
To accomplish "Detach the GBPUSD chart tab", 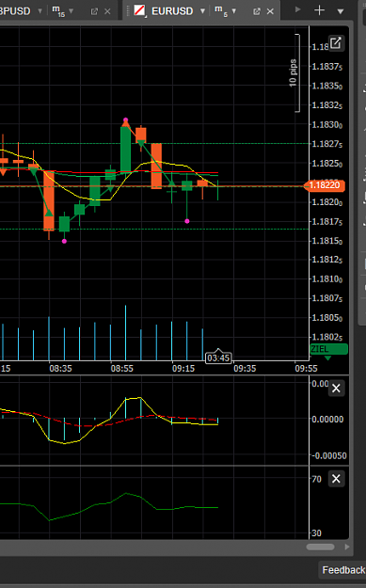I will [x=94, y=11].
